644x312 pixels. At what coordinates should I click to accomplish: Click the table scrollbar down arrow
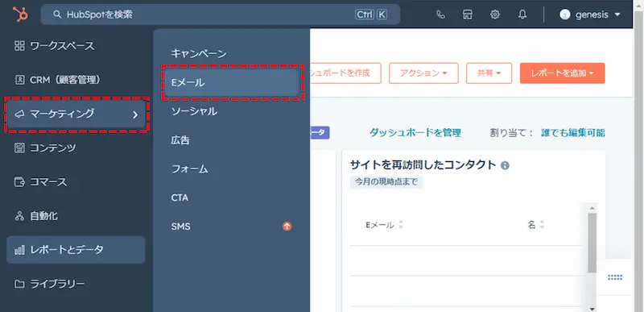tap(592, 309)
